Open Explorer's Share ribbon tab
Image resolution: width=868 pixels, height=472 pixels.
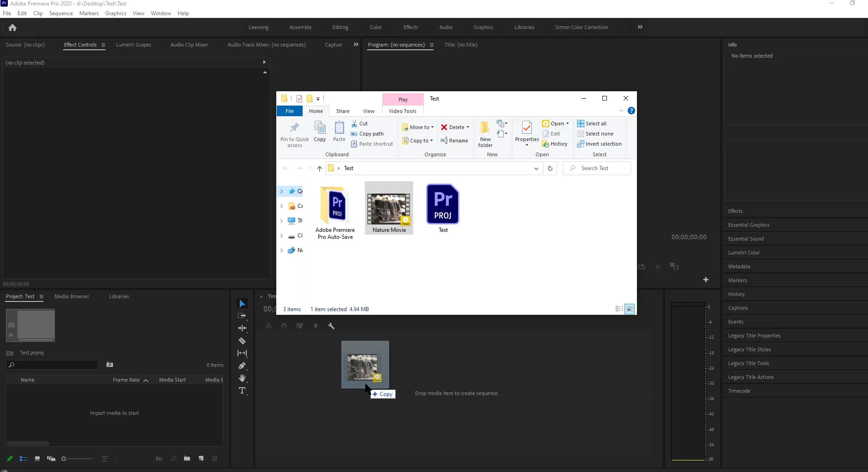(343, 111)
